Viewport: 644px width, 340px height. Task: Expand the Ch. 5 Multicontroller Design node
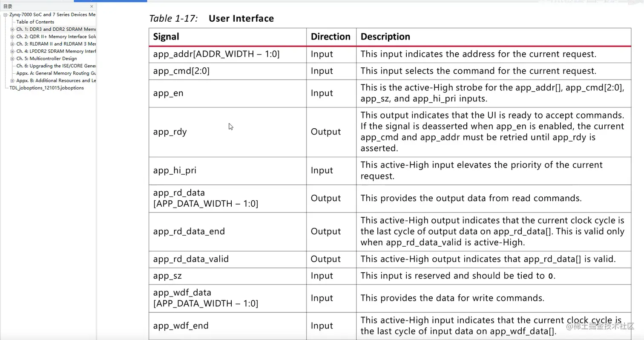(12, 58)
